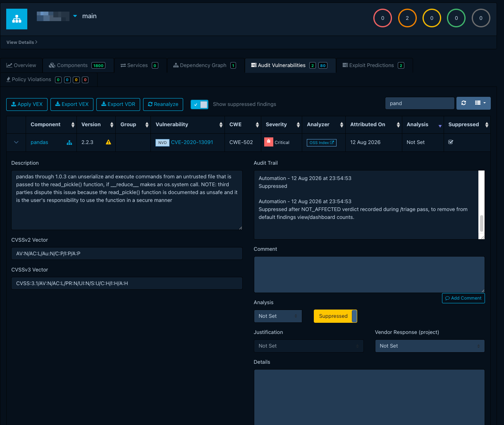This screenshot has width=504, height=425.
Task: Click the suppressed checkmark in pandas row
Action: point(451,142)
